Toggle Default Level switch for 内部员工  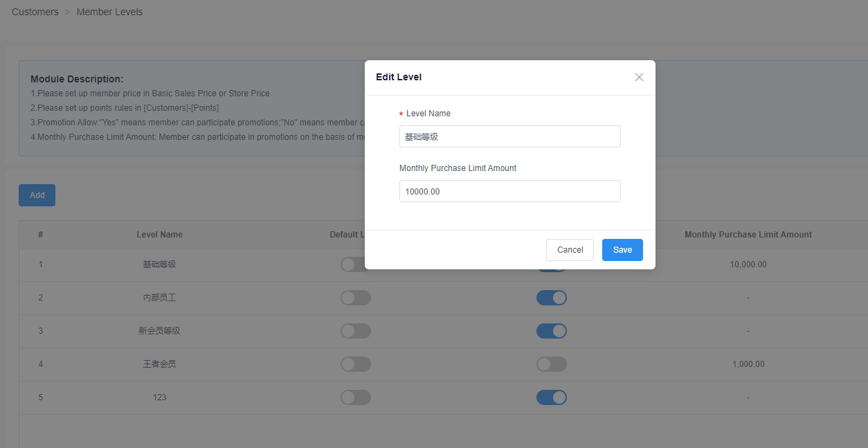pyautogui.click(x=356, y=298)
